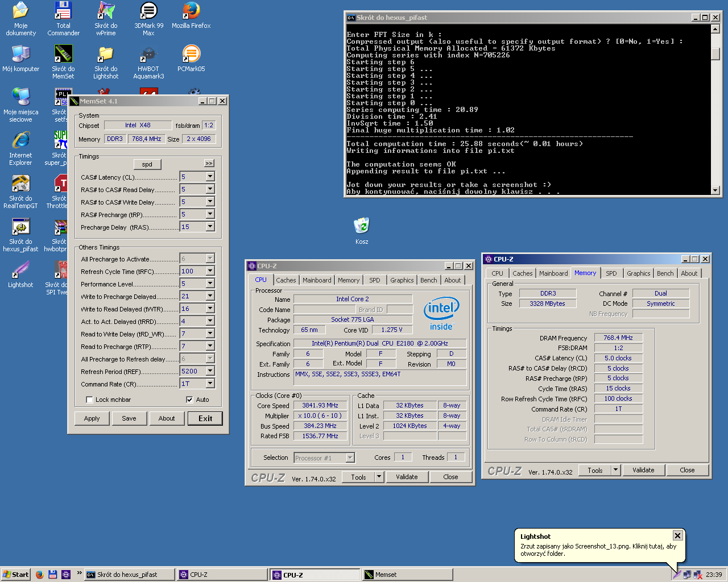Launch the hexus_pifast desktop shortcut

pyautogui.click(x=21, y=235)
